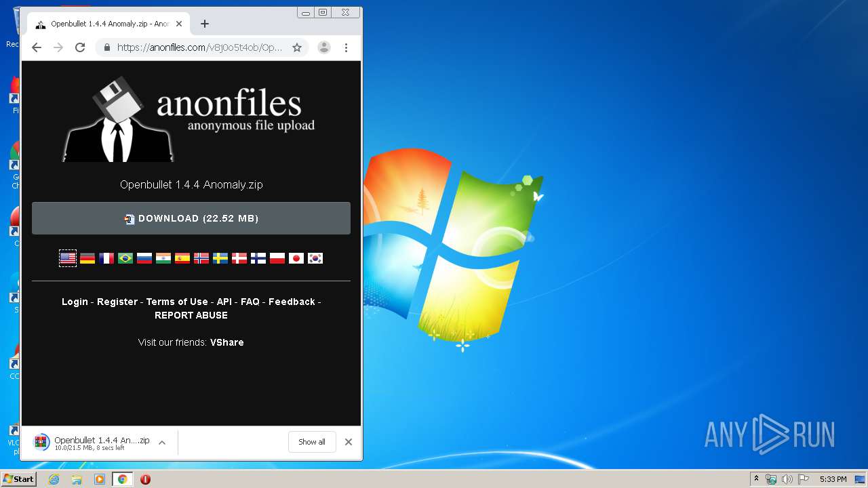
Task: Click the anonfiles logo image
Action: [x=189, y=119]
